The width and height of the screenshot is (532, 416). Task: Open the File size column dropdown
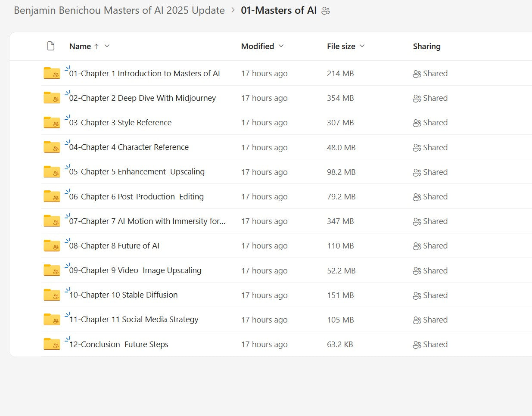(362, 46)
